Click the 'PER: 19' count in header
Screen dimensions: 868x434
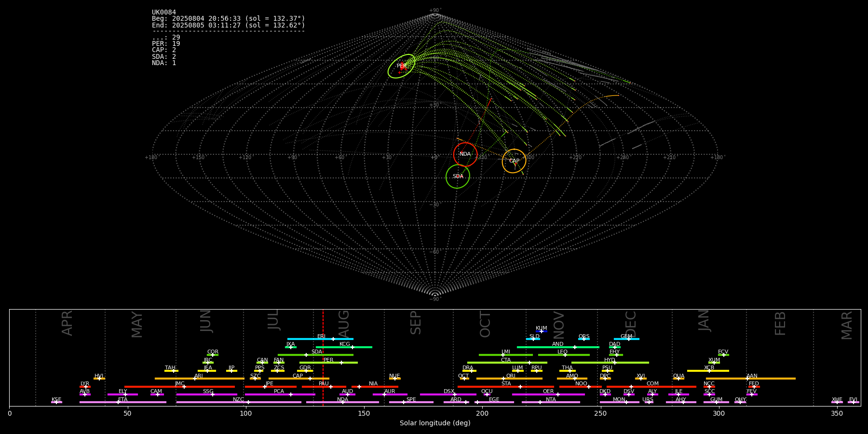pyautogui.click(x=166, y=44)
